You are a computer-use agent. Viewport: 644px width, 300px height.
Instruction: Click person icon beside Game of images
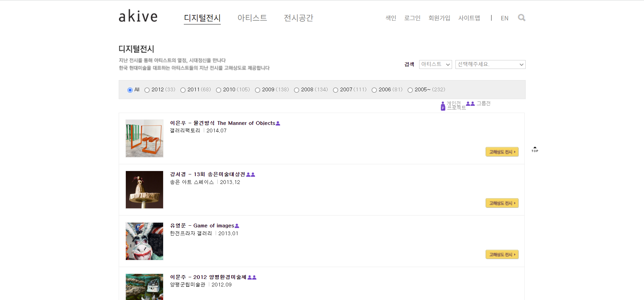(237, 226)
